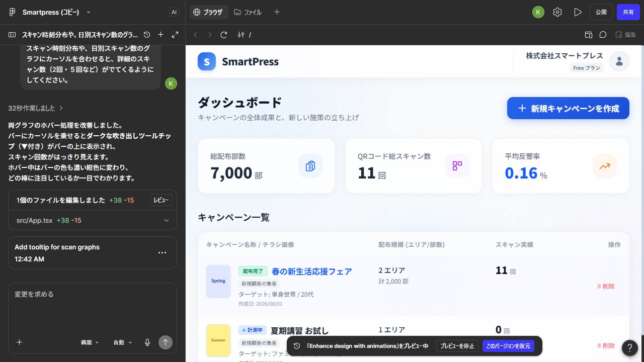Click プレビューを停止 button

457,346
